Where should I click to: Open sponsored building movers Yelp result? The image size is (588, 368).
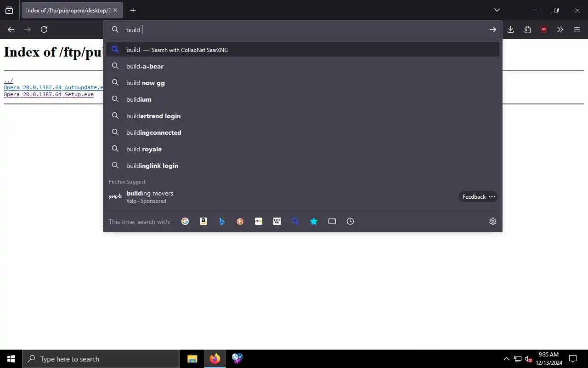pyautogui.click(x=303, y=196)
